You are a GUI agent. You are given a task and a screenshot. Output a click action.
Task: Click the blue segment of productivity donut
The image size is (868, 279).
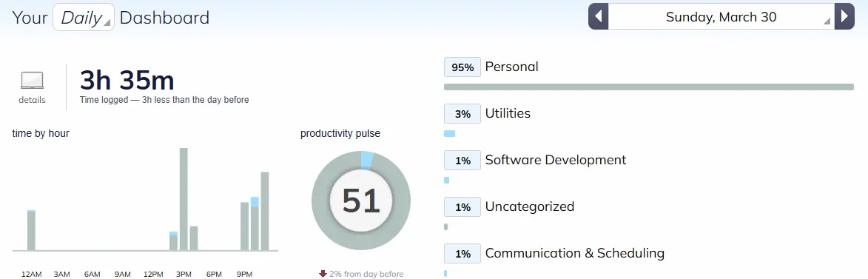click(367, 160)
